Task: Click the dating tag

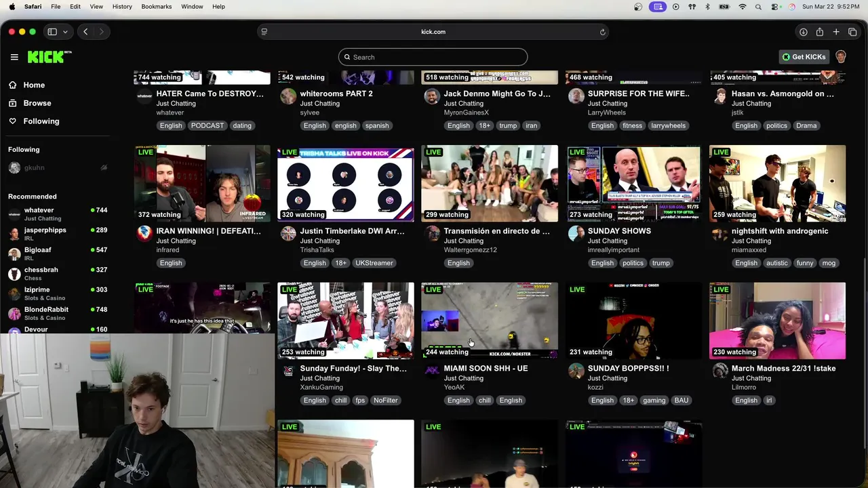Action: point(242,125)
